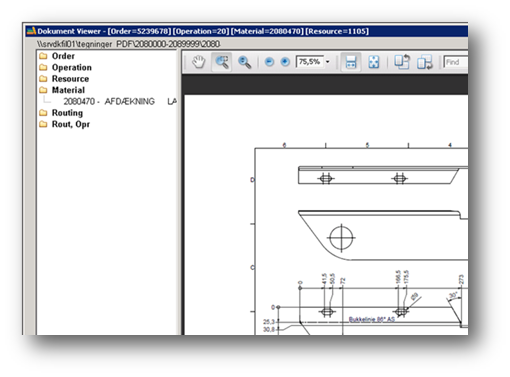Click the 30° angle dimension in drawing
This screenshot has height=377, width=510.
453,296
